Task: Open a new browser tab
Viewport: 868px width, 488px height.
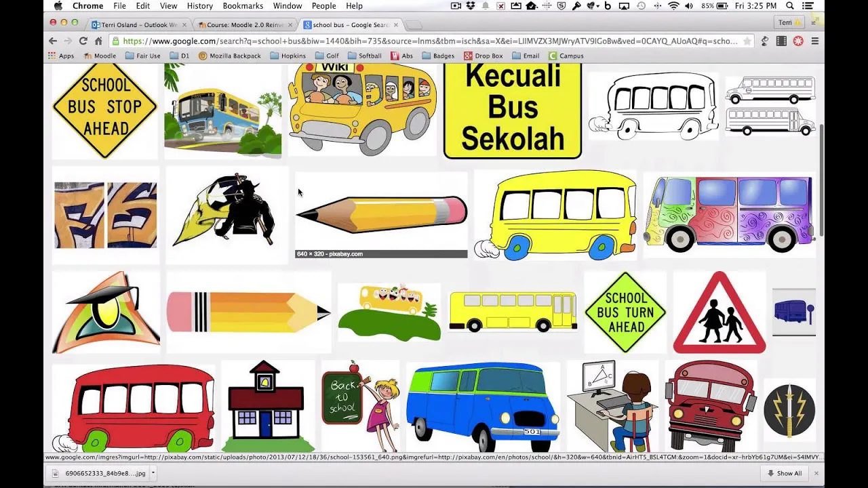Action: click(x=414, y=25)
